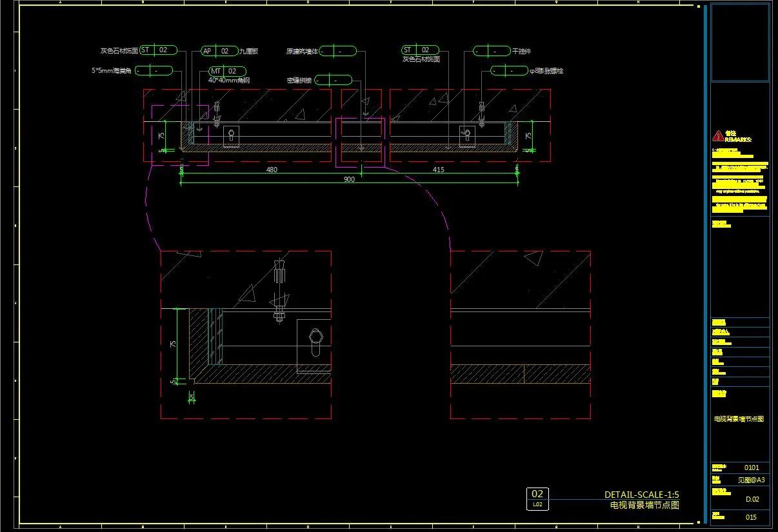Select the 干挂件 label
Image resolution: width=778 pixels, height=532 pixels.
(x=521, y=51)
